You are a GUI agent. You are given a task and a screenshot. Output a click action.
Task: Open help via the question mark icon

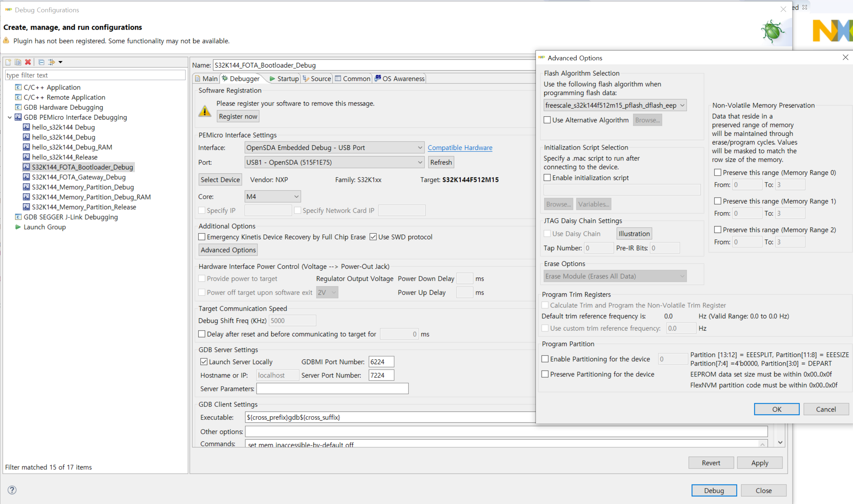pyautogui.click(x=12, y=490)
